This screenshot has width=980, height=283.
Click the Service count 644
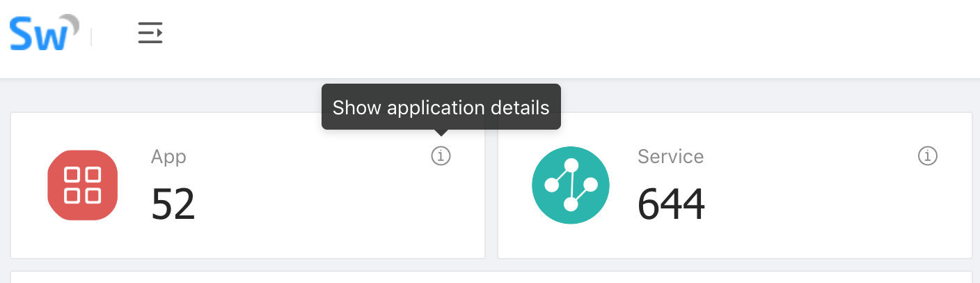click(671, 204)
